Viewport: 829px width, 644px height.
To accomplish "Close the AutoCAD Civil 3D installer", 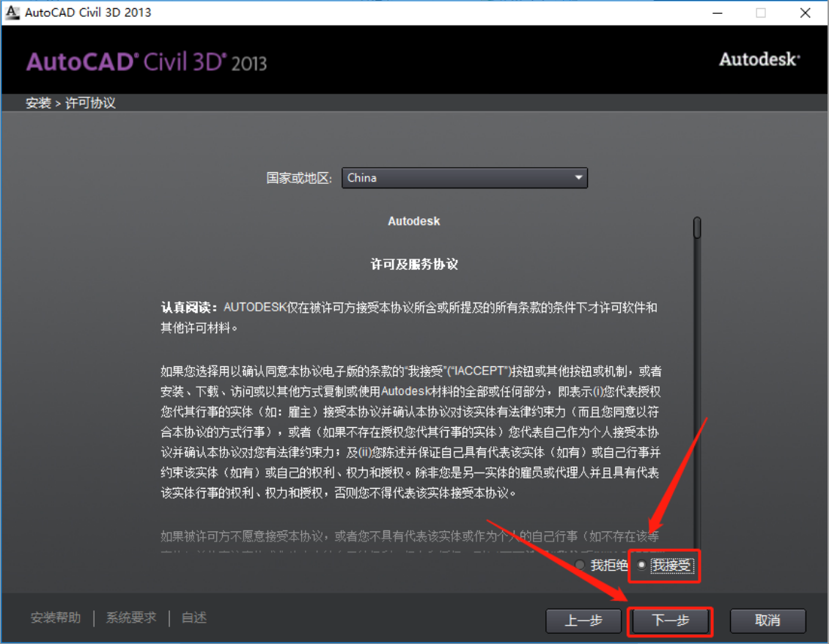I will pos(805,12).
